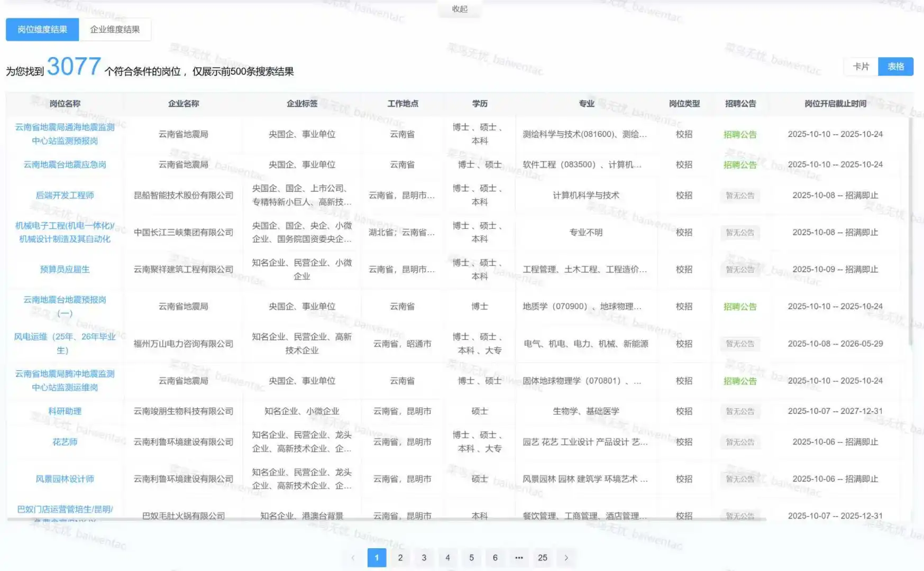Click 招聘公告 for 云南省地震局腾冲地震监测中心站监测运维岗
924x571 pixels.
pos(740,381)
